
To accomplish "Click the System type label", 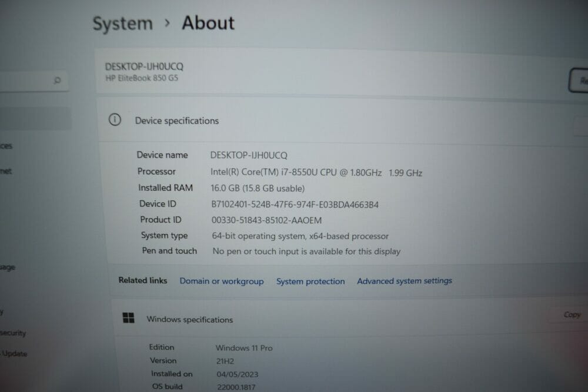I will 164,235.
